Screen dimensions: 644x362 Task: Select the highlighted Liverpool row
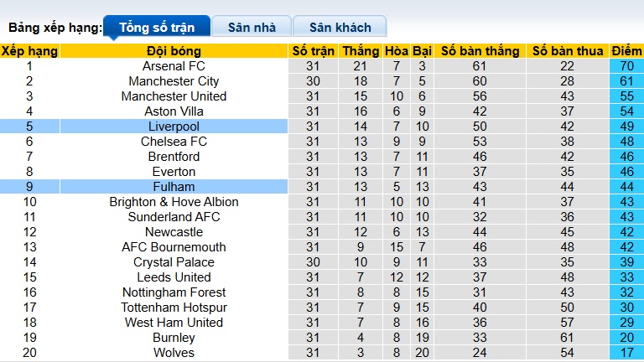tap(174, 127)
